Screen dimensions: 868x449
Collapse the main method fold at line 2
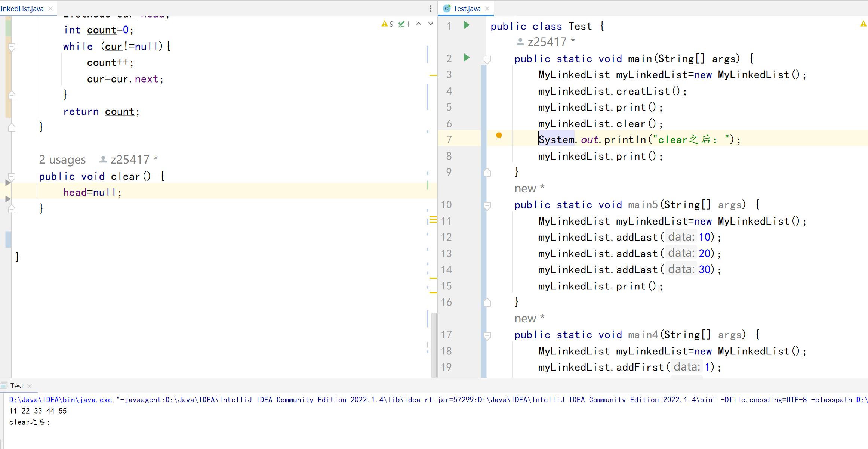point(487,59)
